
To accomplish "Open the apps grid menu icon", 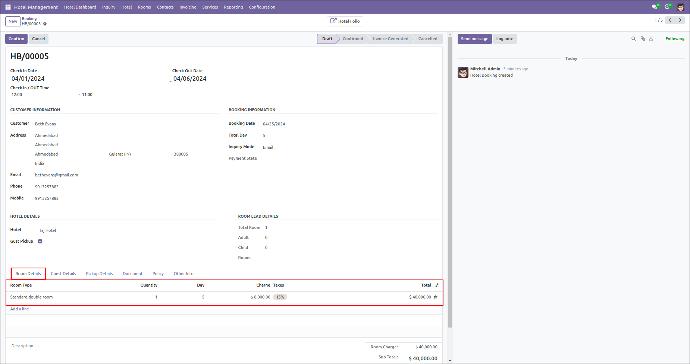I will pyautogui.click(x=8, y=7).
